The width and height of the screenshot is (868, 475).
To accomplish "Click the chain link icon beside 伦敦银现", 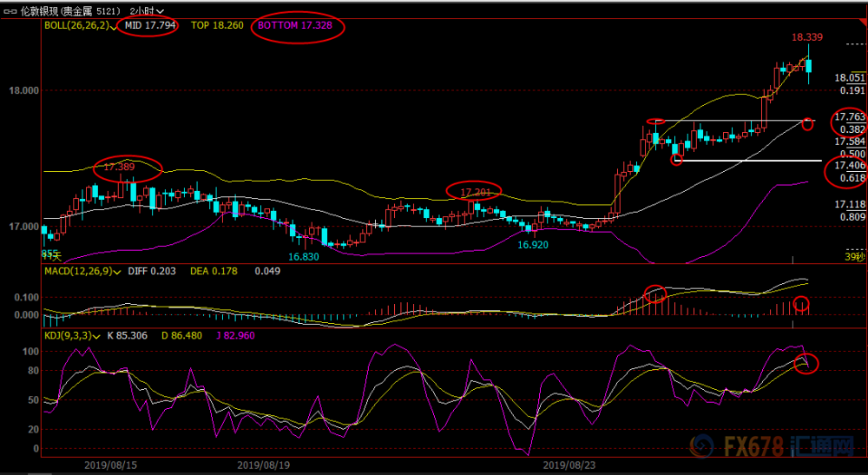I will (11, 10).
